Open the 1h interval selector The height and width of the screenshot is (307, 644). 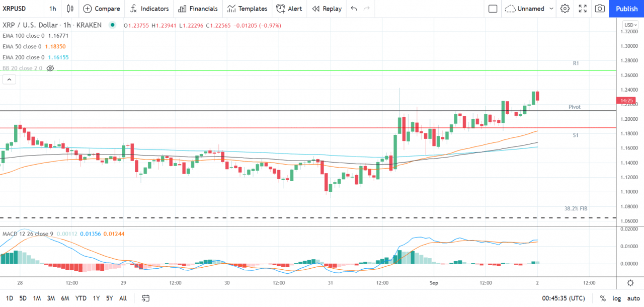click(x=52, y=9)
